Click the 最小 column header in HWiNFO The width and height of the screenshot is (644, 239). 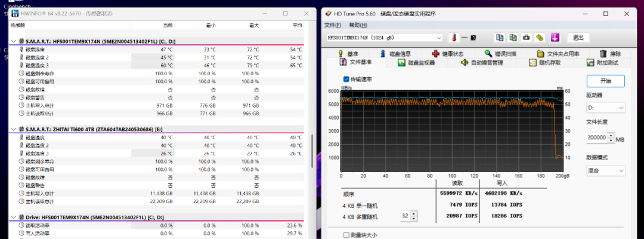[210, 25]
